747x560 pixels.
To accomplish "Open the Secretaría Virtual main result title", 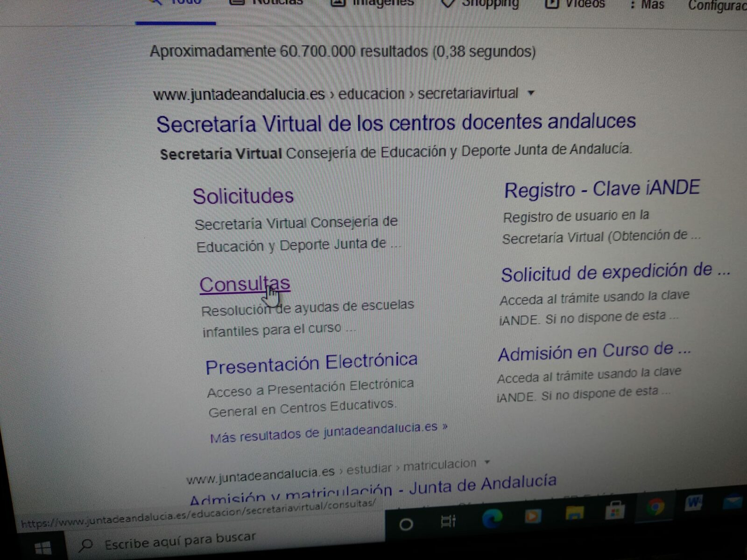I will click(395, 123).
